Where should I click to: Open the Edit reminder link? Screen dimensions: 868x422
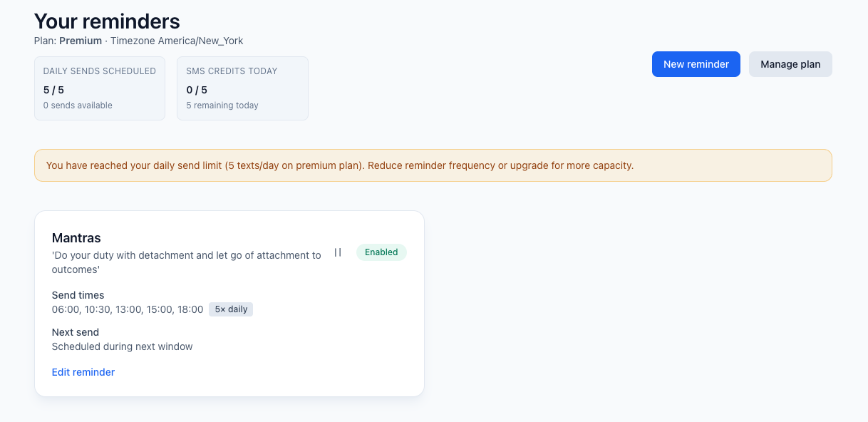coord(83,372)
